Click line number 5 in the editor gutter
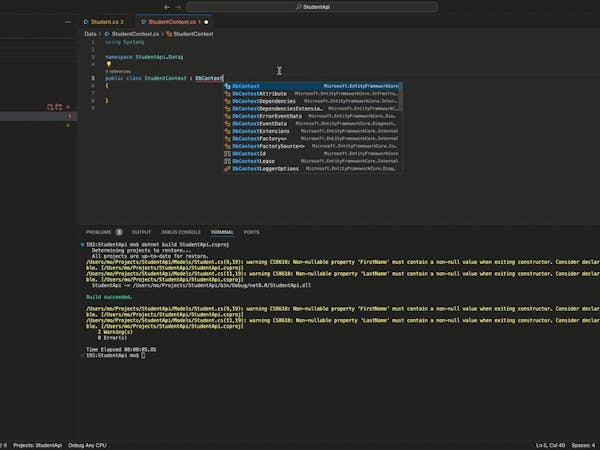The image size is (600, 450). [x=93, y=78]
